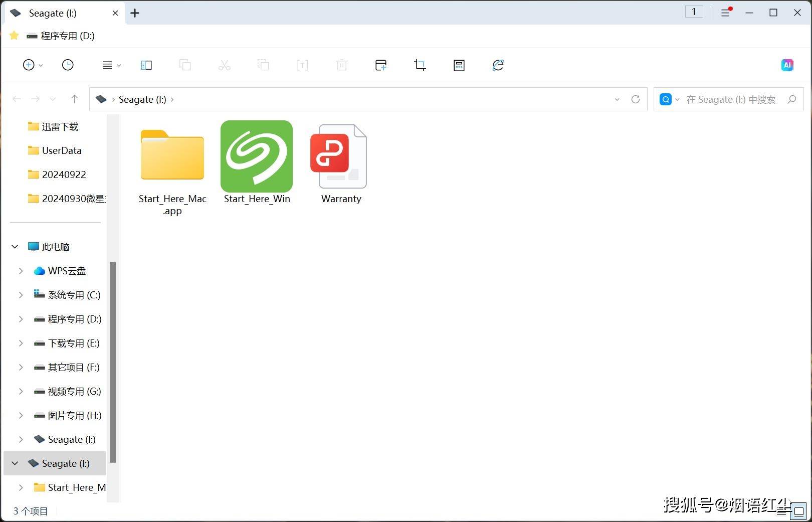This screenshot has height=522, width=812.
Task: Open recent locations dropdown chevron
Action: pyautogui.click(x=53, y=99)
